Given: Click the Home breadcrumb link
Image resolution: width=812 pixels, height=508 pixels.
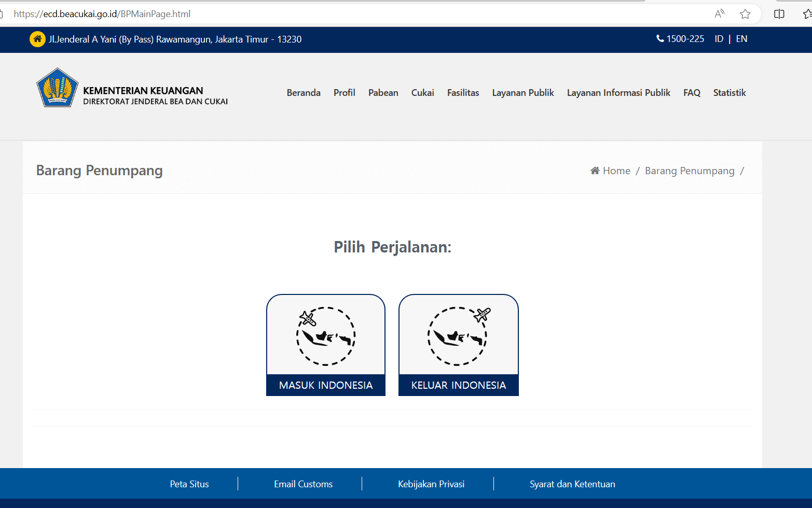Looking at the screenshot, I should (616, 171).
